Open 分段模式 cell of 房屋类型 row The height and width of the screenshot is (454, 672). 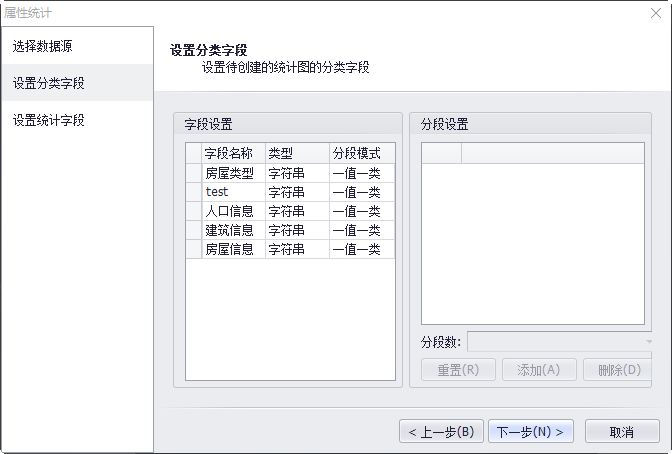click(361, 173)
